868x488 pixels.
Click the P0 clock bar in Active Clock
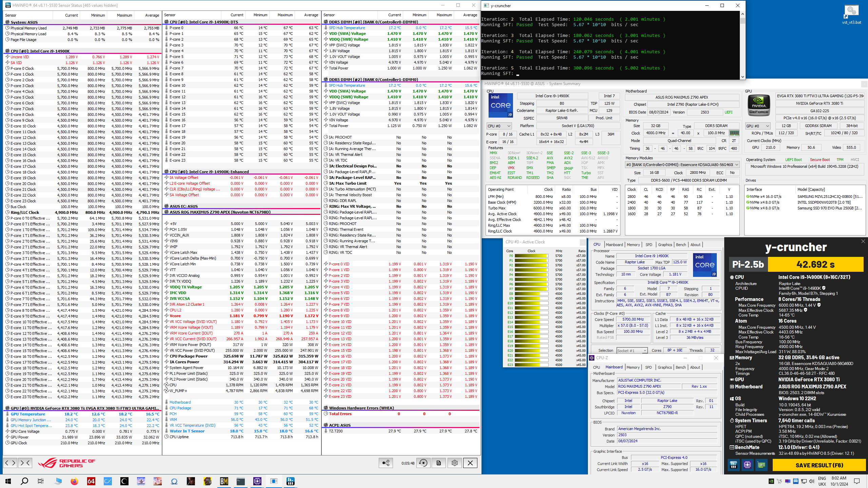(x=531, y=256)
